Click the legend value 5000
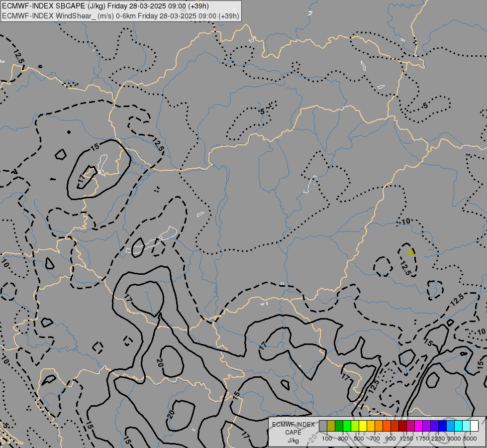 (x=470, y=439)
